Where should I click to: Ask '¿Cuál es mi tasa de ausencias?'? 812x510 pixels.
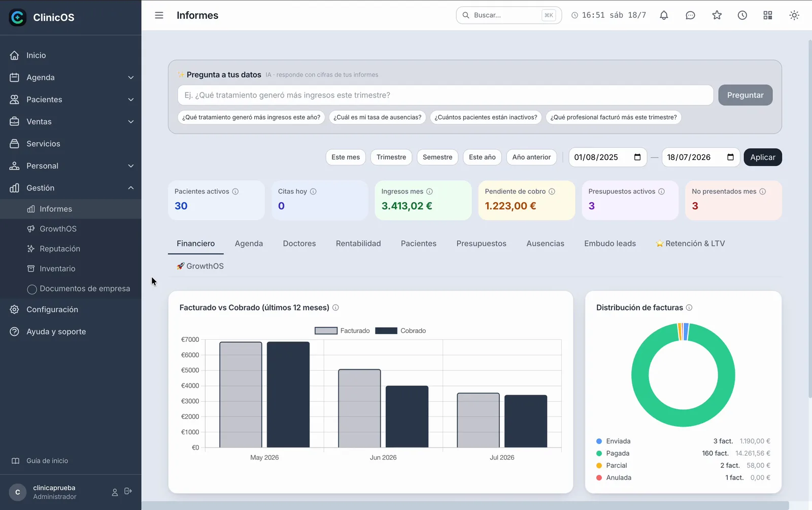[377, 117]
